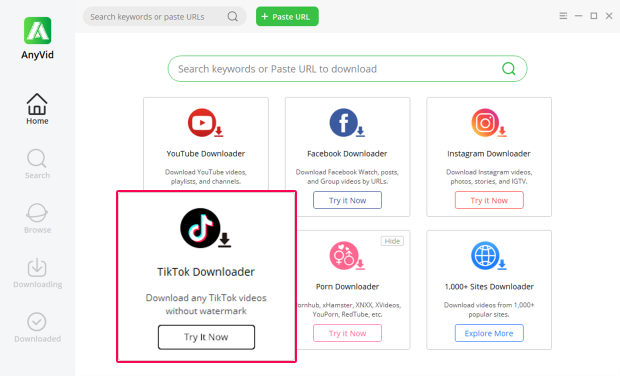Maximize the AnyVid window

[x=594, y=16]
